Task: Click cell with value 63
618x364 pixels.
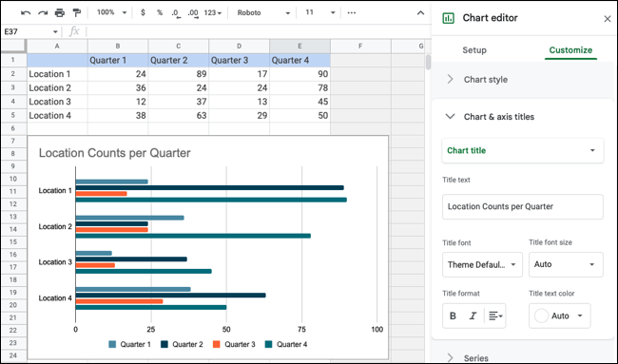Action: [x=179, y=115]
